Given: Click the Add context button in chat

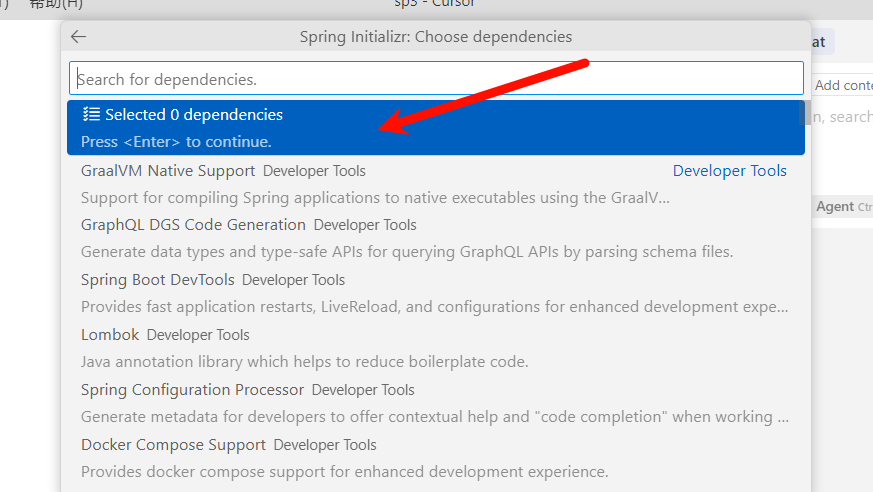Looking at the screenshot, I should coord(843,85).
